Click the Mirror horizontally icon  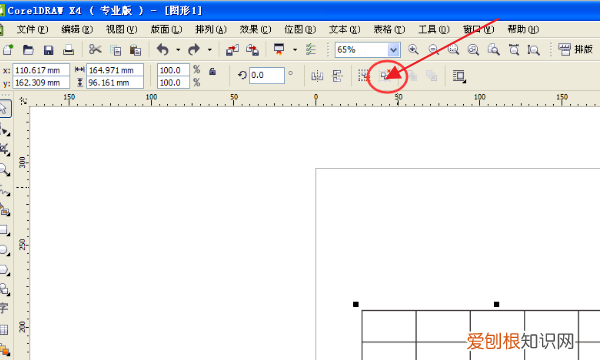317,76
